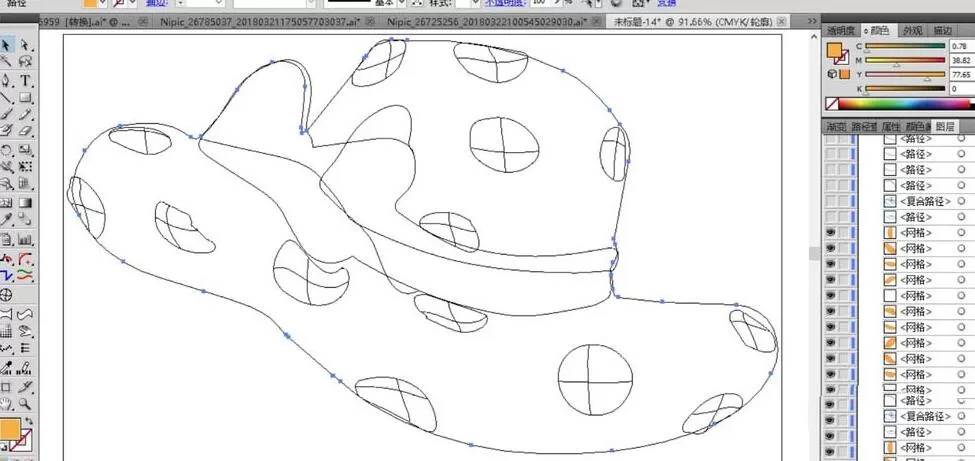This screenshot has height=461, width=975.
Task: Select the Eraser tool
Action: 25,131
